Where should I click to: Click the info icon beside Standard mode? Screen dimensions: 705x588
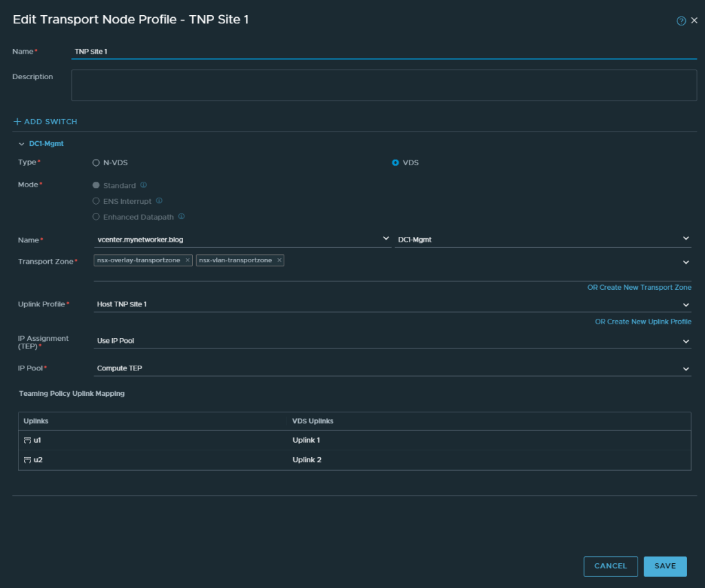tap(143, 185)
